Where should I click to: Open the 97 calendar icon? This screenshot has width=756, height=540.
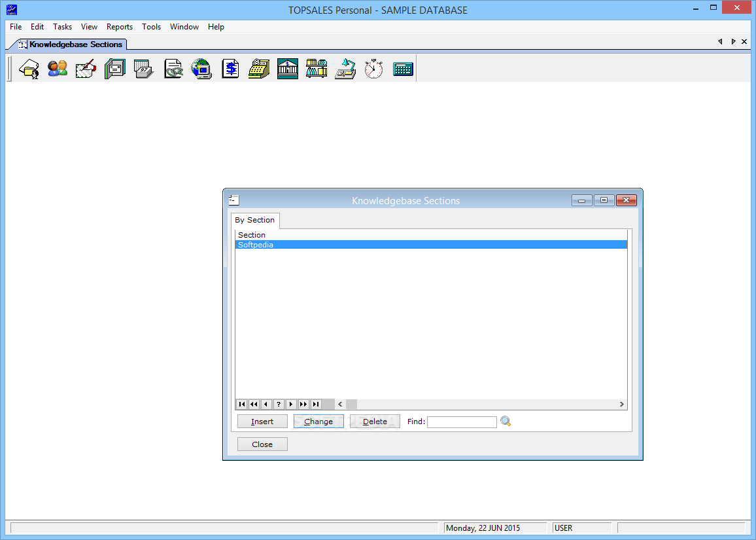tap(144, 69)
